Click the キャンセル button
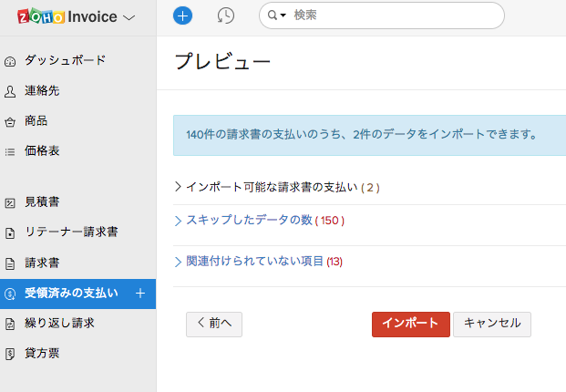This screenshot has width=566, height=392. click(x=492, y=324)
